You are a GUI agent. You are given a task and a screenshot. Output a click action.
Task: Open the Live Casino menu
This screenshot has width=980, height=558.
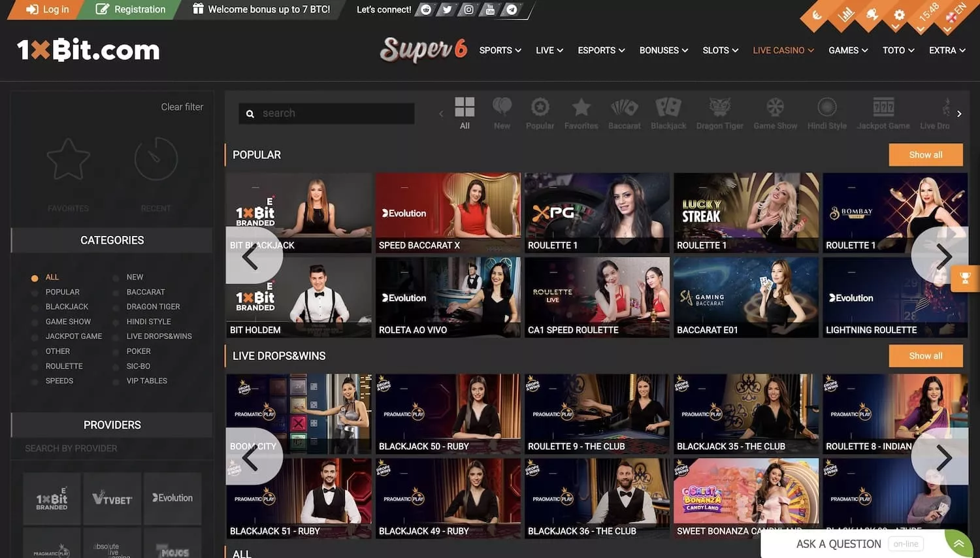[x=783, y=50]
